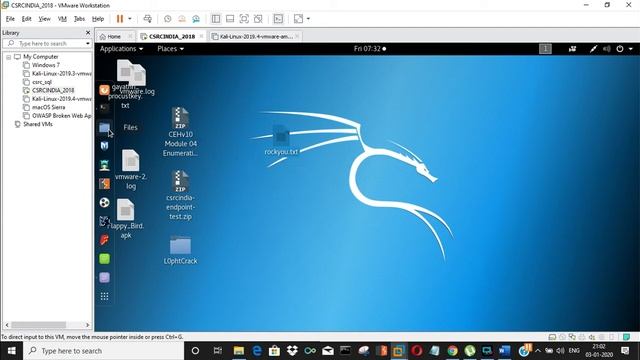Select Flappy_Bird.apk desktop file

[126, 219]
